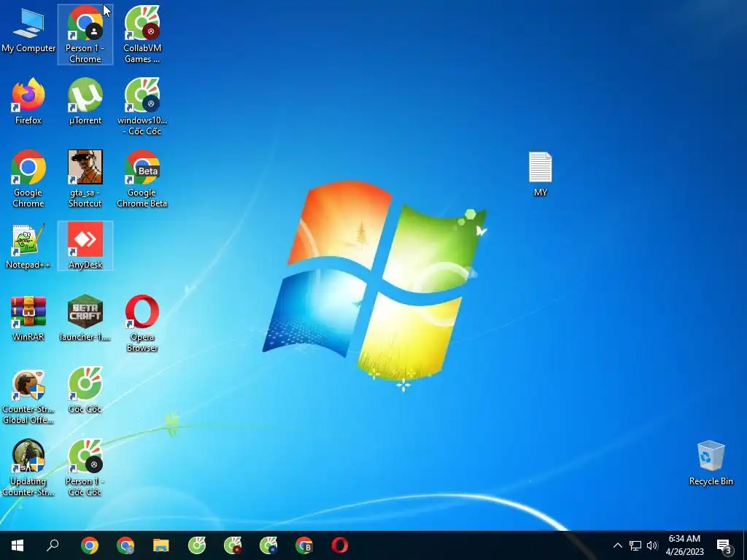Launch taskbar Cốc Cốc without profile badge
The image size is (747, 560).
point(197,545)
